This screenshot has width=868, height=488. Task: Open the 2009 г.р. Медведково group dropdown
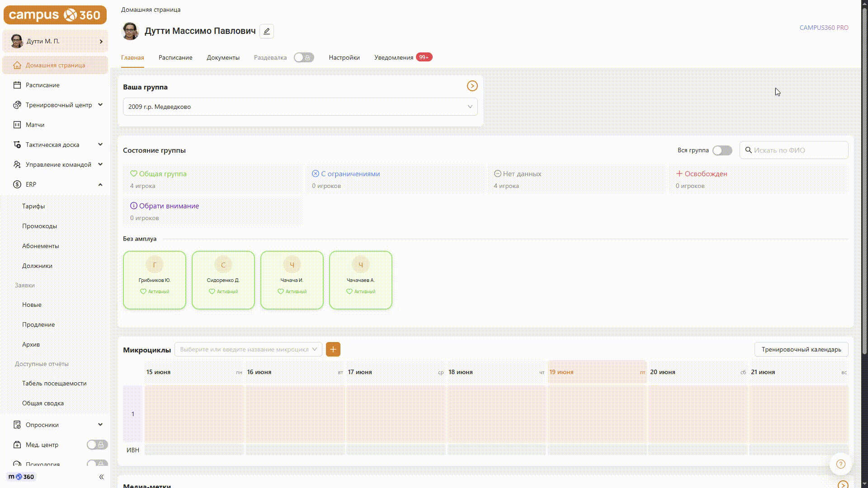click(300, 107)
